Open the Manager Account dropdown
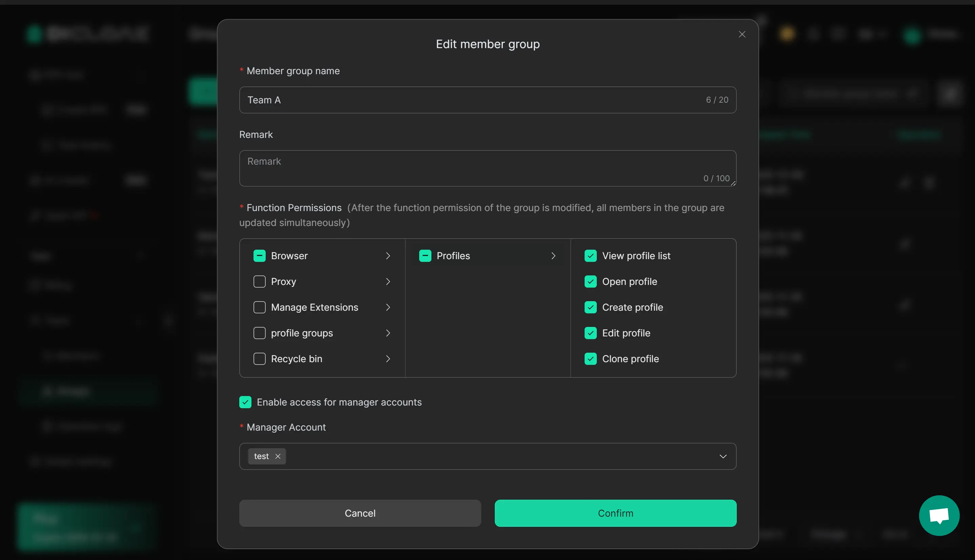 point(723,456)
